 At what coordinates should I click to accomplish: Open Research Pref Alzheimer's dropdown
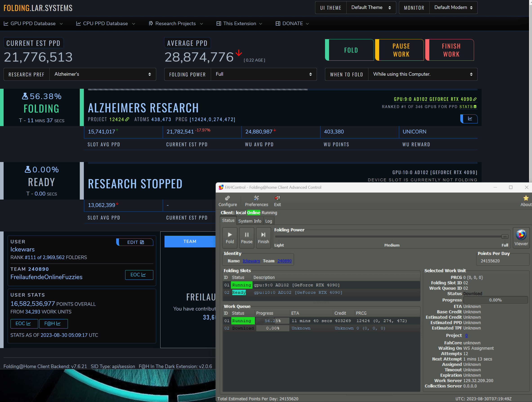(102, 74)
